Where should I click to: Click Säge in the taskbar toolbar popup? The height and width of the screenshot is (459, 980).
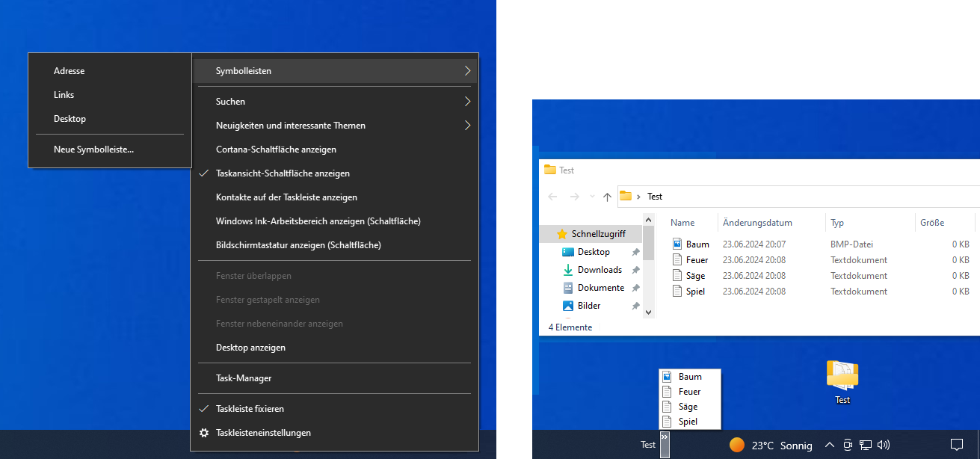click(x=689, y=407)
